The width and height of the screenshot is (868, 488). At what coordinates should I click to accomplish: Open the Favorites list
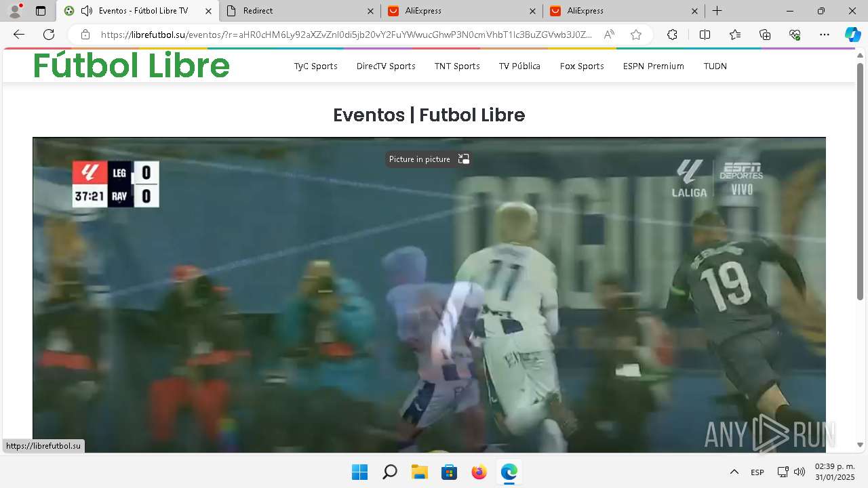pyautogui.click(x=735, y=35)
